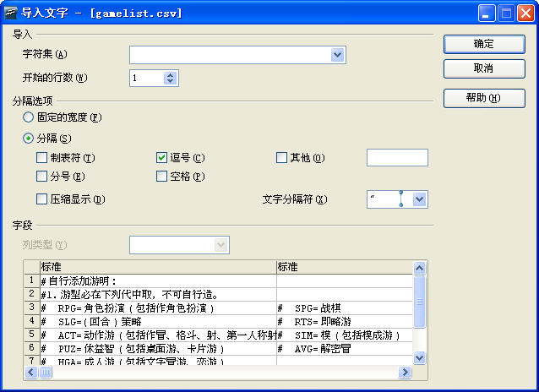Image resolution: width=539 pixels, height=392 pixels.
Task: Click the horizontal scrollbar thumb in preview
Action: [46, 372]
